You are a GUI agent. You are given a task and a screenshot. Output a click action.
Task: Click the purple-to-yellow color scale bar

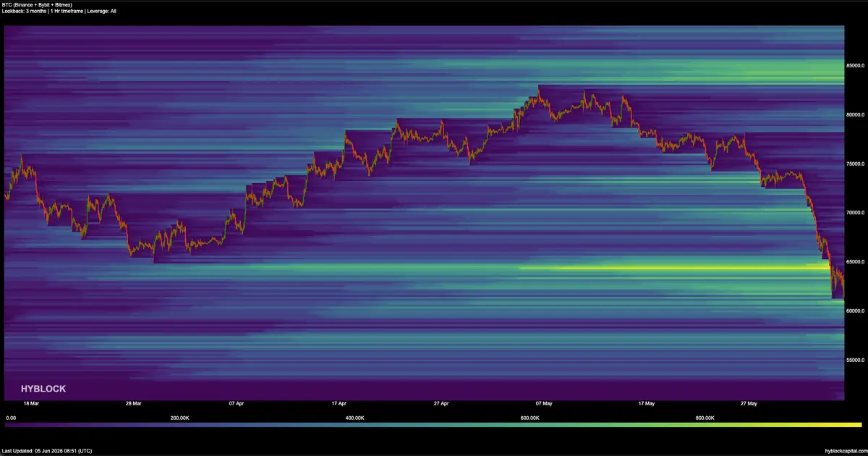434,424
